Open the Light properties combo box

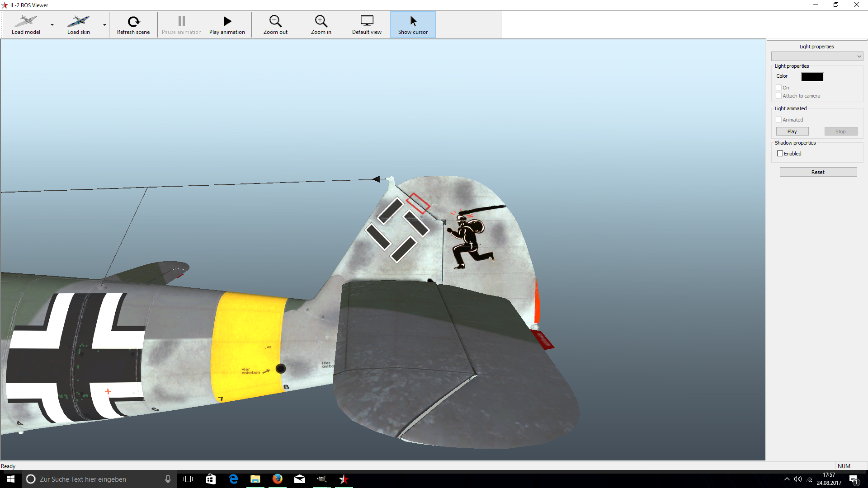click(x=817, y=56)
